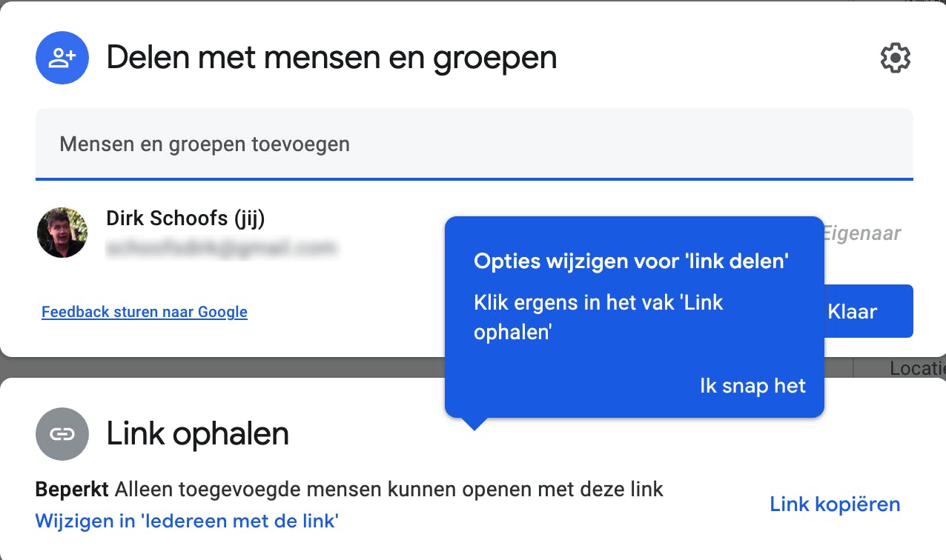
Task: Click the add people icon
Action: pos(62,58)
